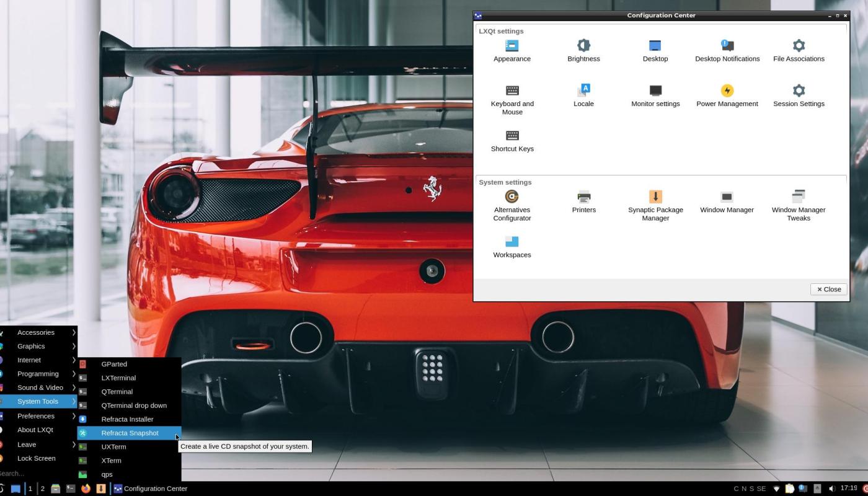Open Printers settings
Viewport: 868px width, 496px height.
pos(583,202)
